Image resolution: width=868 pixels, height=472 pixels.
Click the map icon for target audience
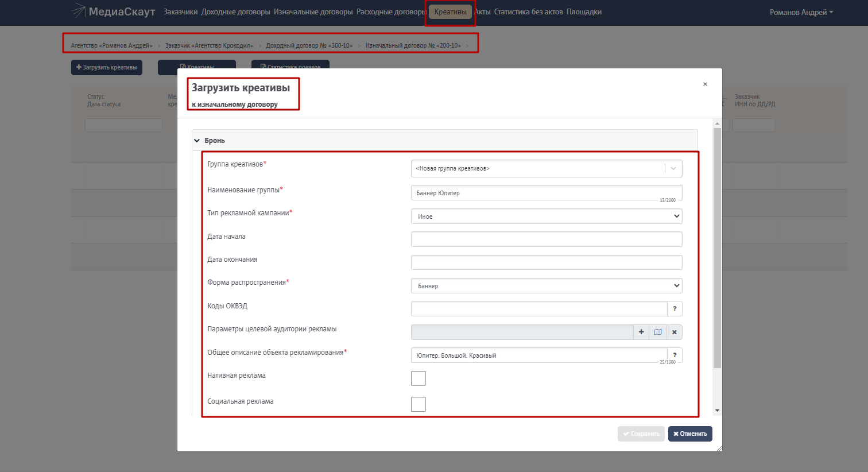point(658,332)
